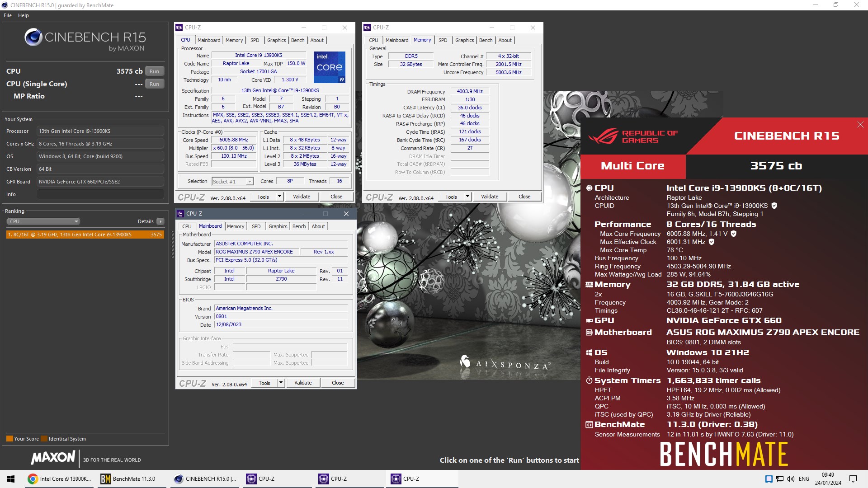
Task: Open CPU tab in CPU-Z Memory window
Action: (x=373, y=40)
